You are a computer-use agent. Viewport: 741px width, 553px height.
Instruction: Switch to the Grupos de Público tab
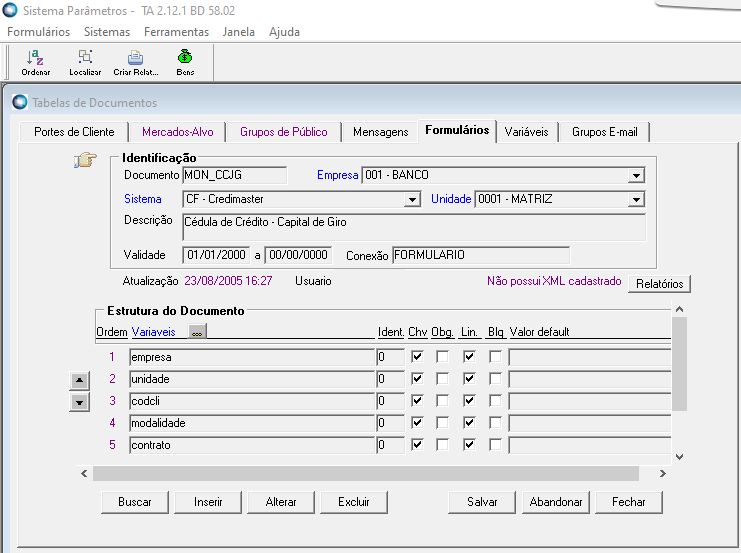284,132
